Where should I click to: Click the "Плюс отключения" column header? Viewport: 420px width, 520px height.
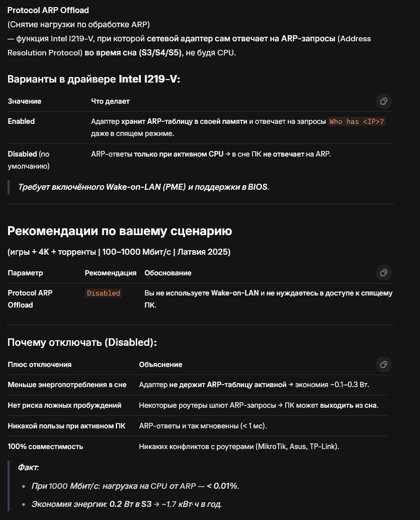[40, 364]
